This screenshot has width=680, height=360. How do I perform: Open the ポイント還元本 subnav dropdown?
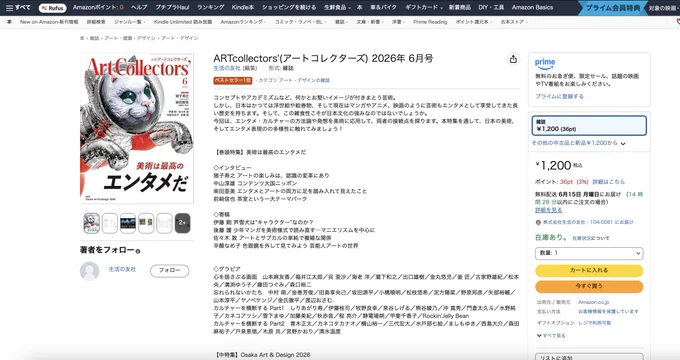(473, 22)
